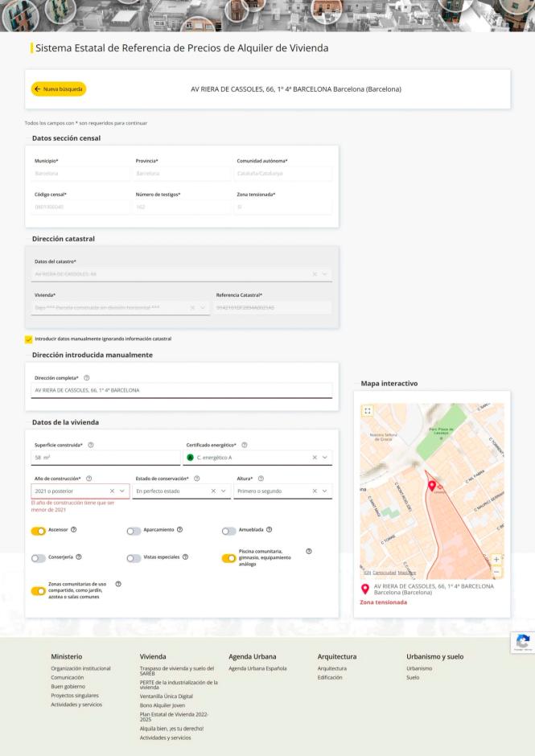Expand the Vivienda dropdown
535x756 pixels.
point(203,307)
